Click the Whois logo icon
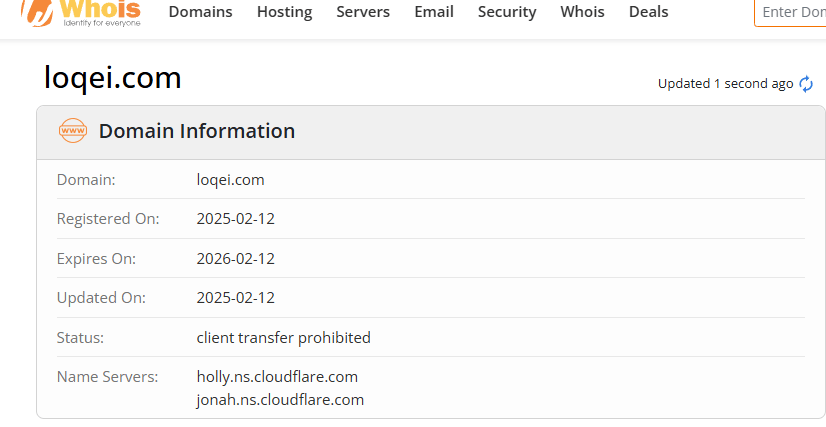 tap(81, 13)
